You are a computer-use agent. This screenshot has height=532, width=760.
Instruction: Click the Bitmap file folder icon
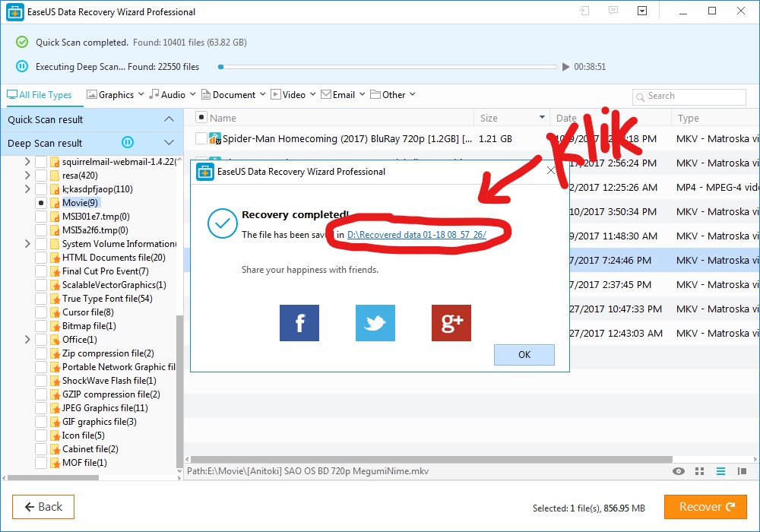click(x=55, y=326)
